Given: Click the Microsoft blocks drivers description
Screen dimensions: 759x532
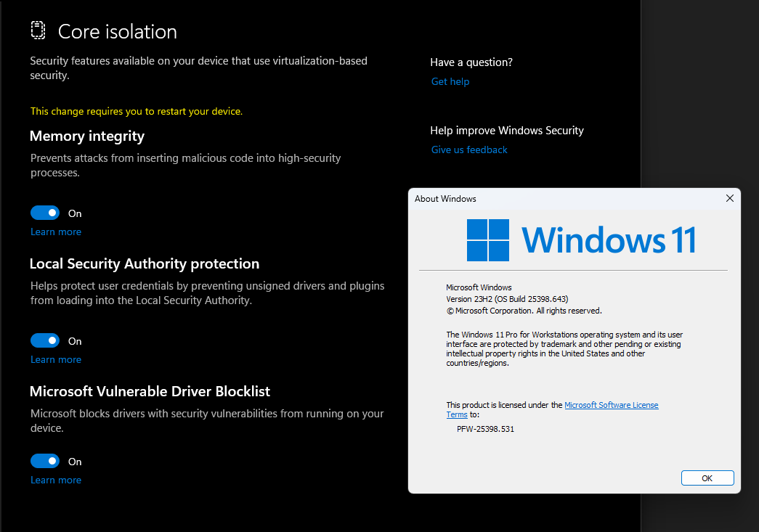Looking at the screenshot, I should click(x=207, y=421).
